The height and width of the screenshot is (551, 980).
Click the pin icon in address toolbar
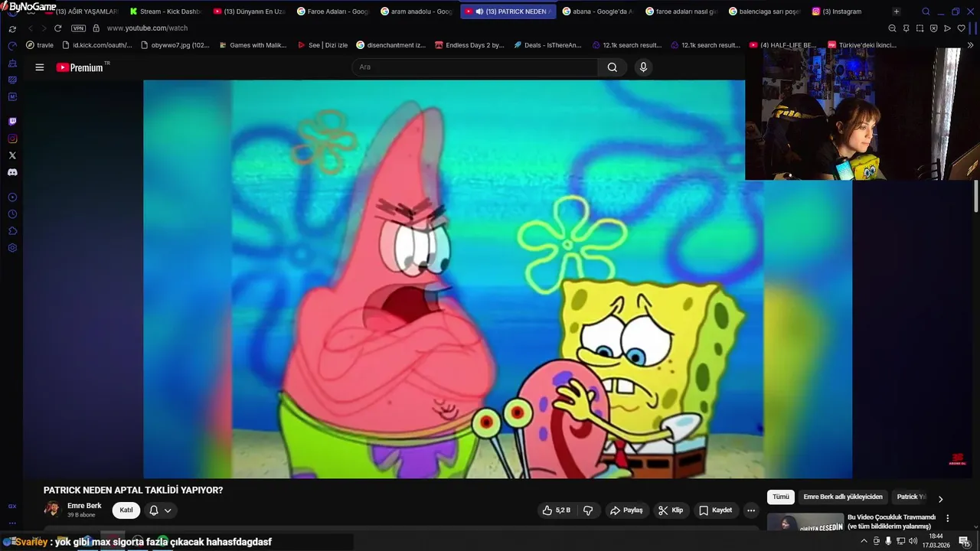(x=906, y=28)
